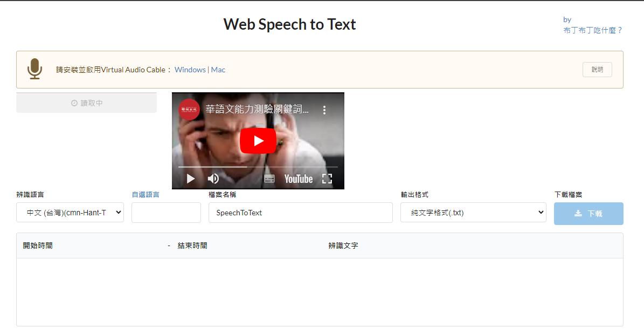Enter fullscreen mode in the video player
This screenshot has height=334, width=644.
(327, 178)
